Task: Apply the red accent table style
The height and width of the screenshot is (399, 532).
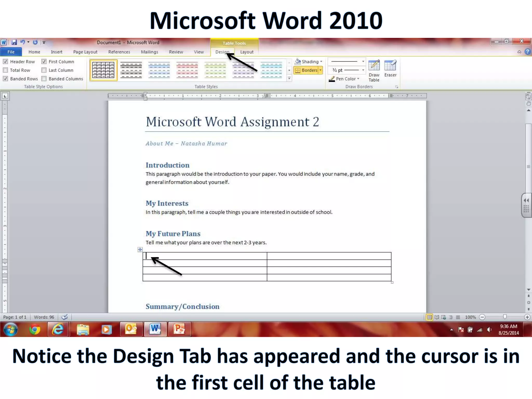Action: pyautogui.click(x=187, y=70)
